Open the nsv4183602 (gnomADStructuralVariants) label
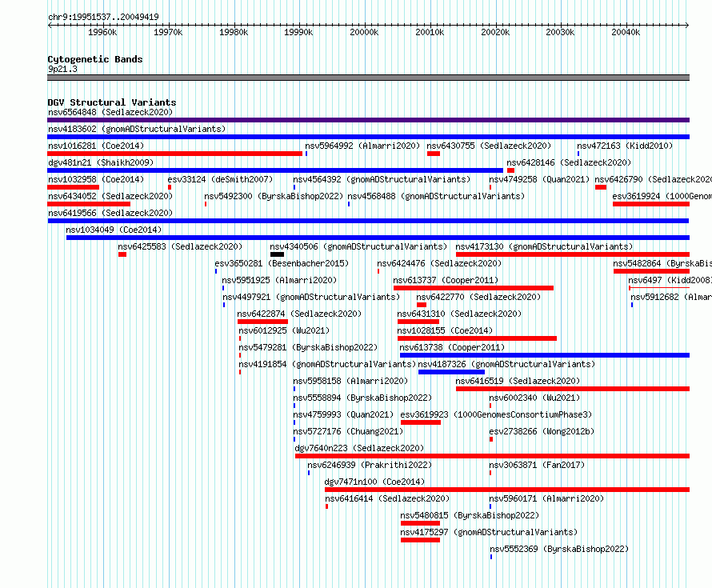Image resolution: width=712 pixels, height=588 pixels. pyautogui.click(x=137, y=129)
